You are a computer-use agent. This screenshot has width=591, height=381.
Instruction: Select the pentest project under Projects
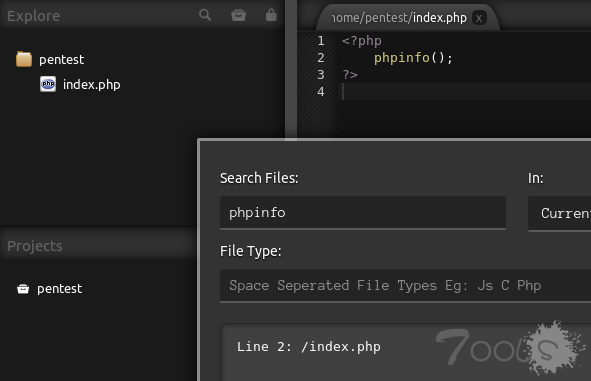59,289
